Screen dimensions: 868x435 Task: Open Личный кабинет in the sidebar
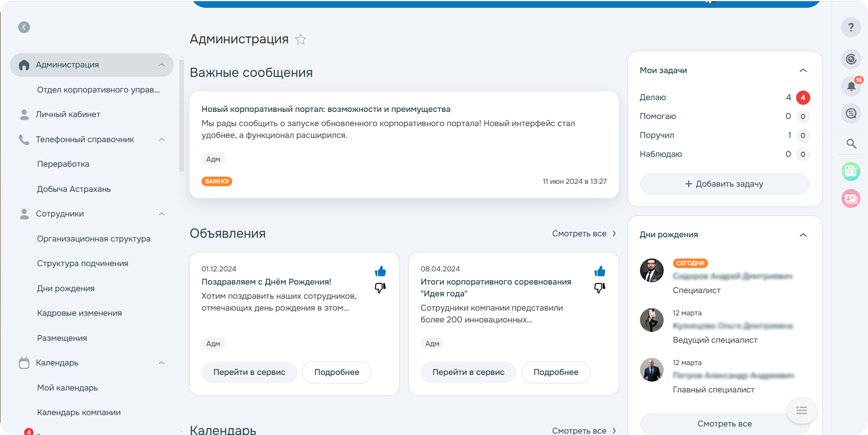(68, 114)
